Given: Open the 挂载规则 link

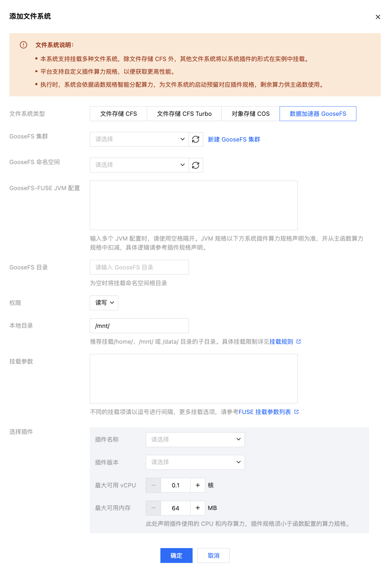Looking at the screenshot, I should point(281,342).
